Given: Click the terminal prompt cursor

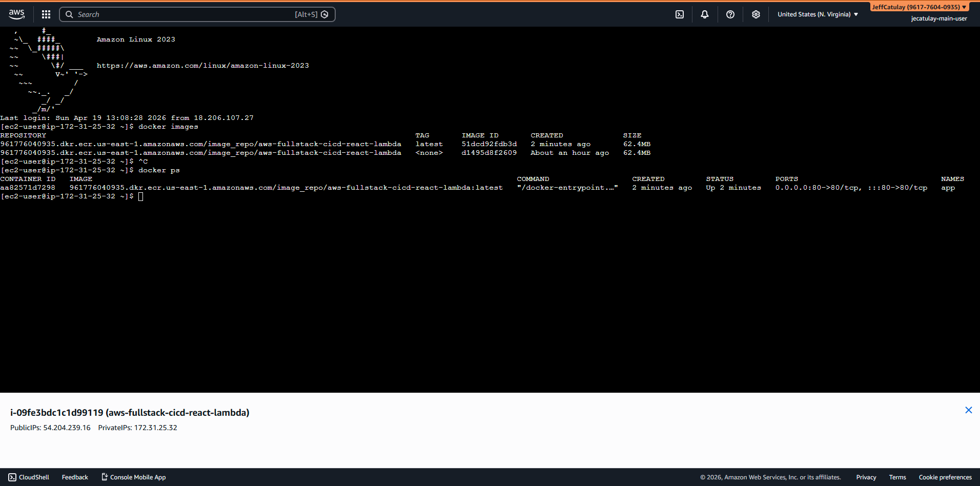Looking at the screenshot, I should click(x=141, y=196).
